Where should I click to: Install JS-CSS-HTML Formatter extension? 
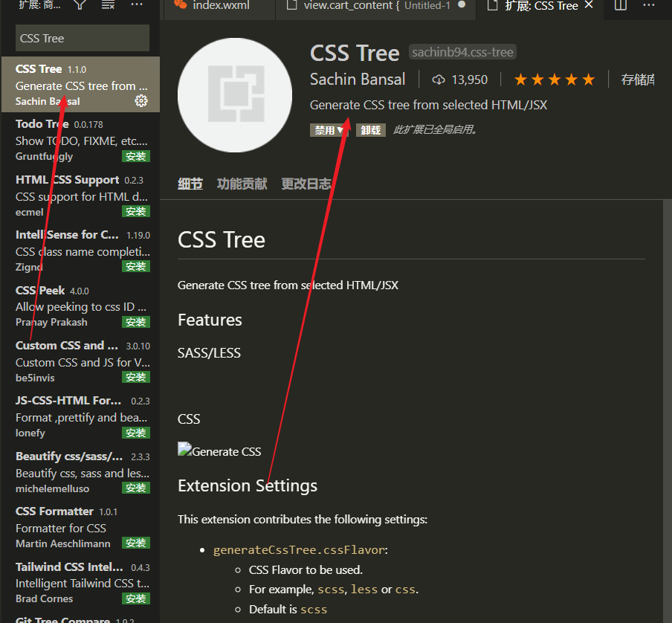point(136,433)
